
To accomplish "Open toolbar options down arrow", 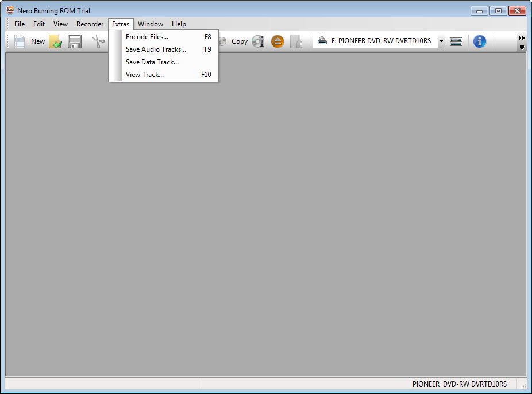I will (522, 48).
